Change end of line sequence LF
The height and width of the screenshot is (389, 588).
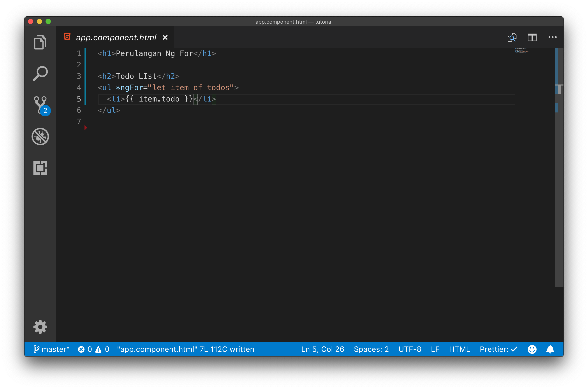(435, 349)
